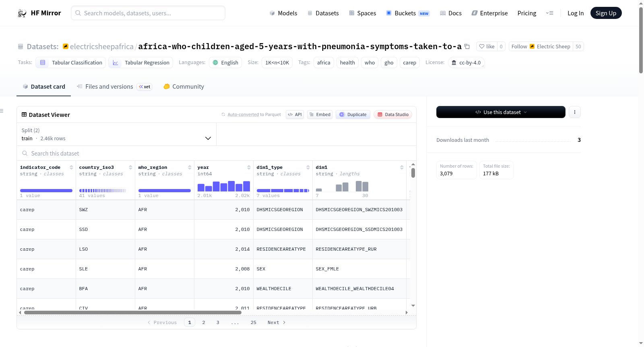
Task: Open the Enterprise page
Action: click(489, 13)
